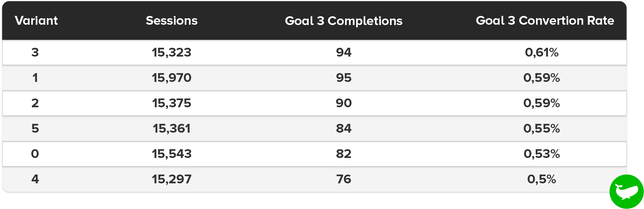Screen dimensions: 644x209
Task: Select the Variant 3 row label
Action: 35,52
